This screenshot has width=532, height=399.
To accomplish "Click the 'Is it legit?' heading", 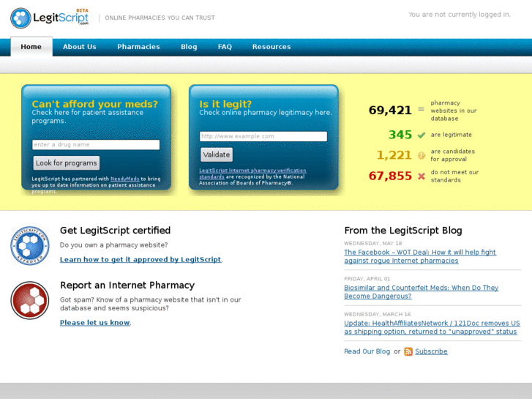I will (225, 104).
